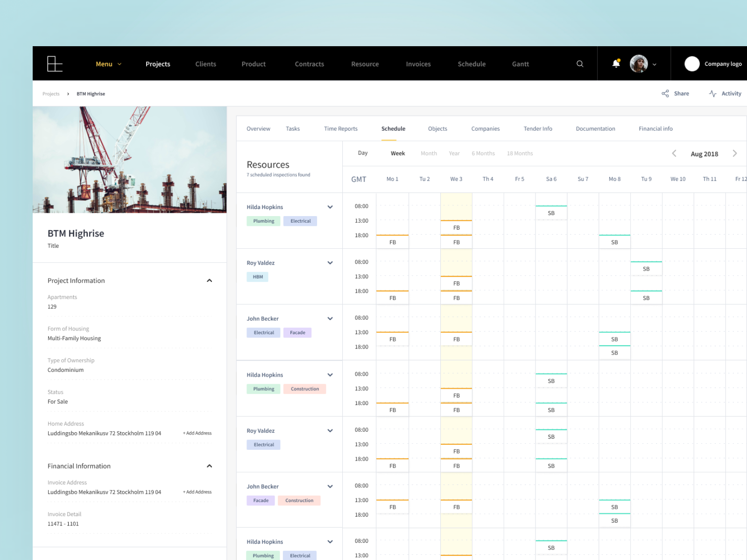747x560 pixels.
Task: Open the Menu dropdown in navigation
Action: (x=108, y=63)
